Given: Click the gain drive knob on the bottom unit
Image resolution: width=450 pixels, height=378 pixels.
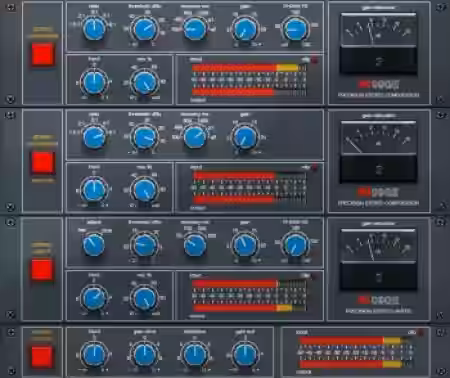Looking at the screenshot, I should [145, 355].
